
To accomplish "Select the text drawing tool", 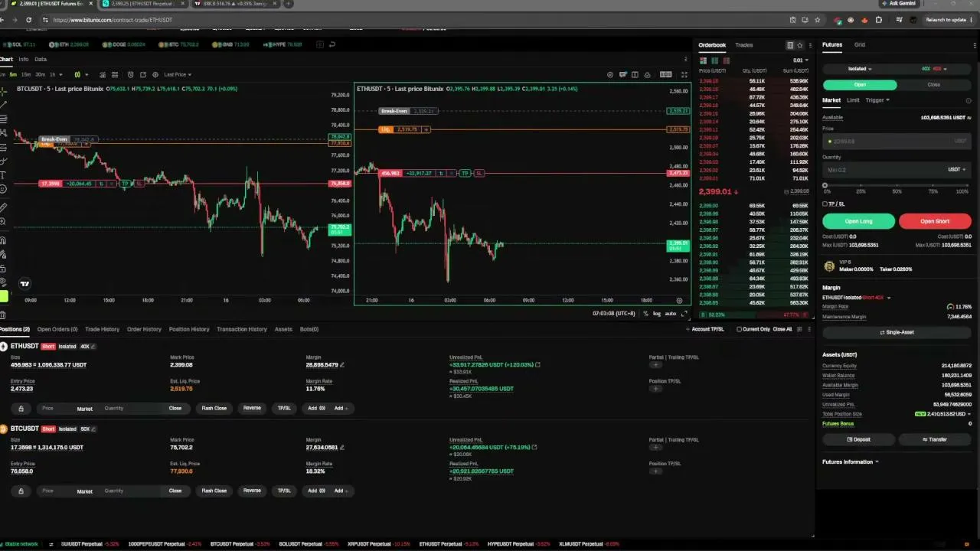I will click(3, 175).
